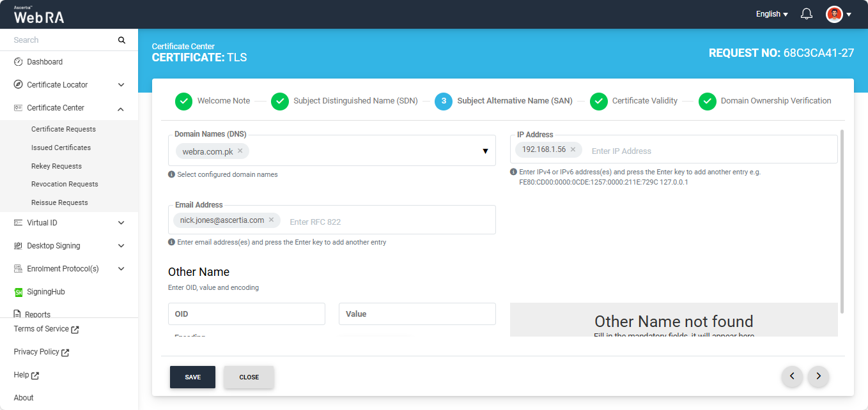Select Revocation Requests menu item
Viewport: 868px width, 410px height.
(x=65, y=184)
